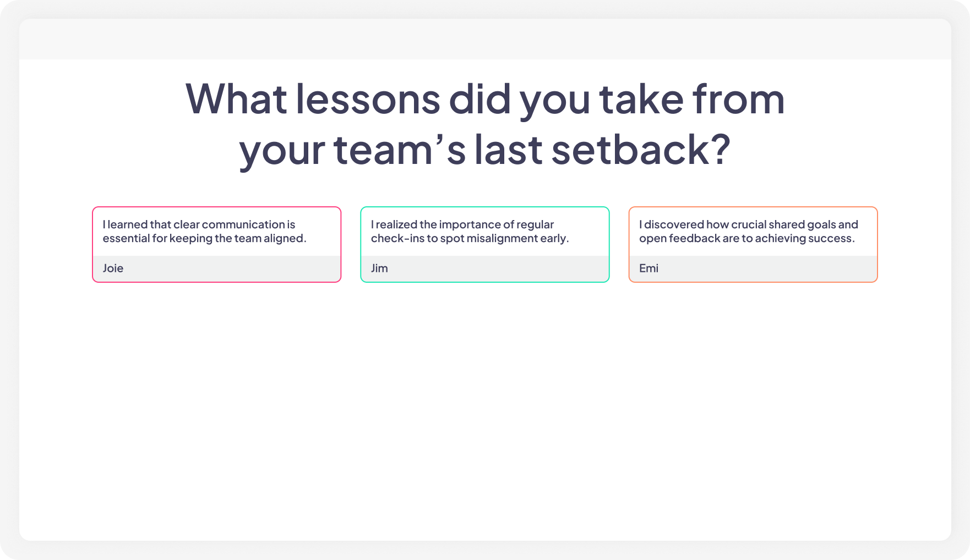970x560 pixels.
Task: Click the slide question title
Action: pyautogui.click(x=484, y=121)
